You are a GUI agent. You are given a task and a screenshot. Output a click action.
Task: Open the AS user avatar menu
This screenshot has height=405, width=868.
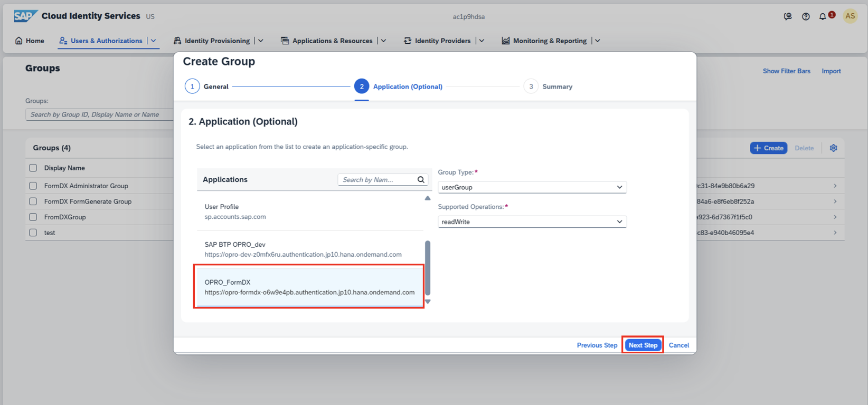(850, 16)
